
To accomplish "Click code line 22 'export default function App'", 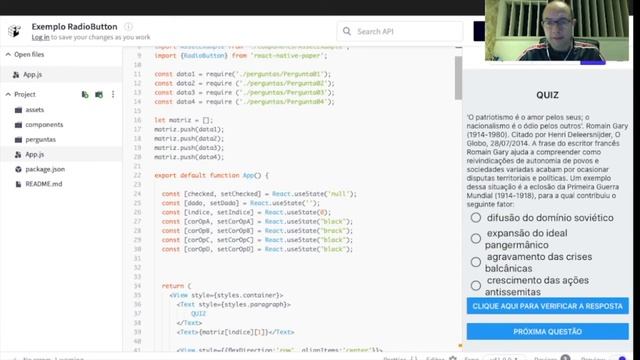I will coord(211,176).
